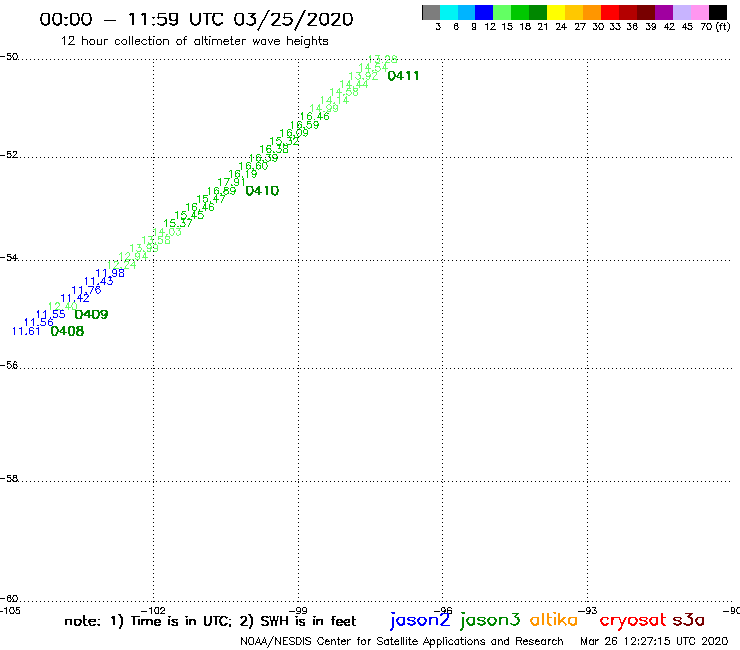Viewport: 740px width, 650px height.
Task: Click the time label 0410
Action: click(x=262, y=191)
